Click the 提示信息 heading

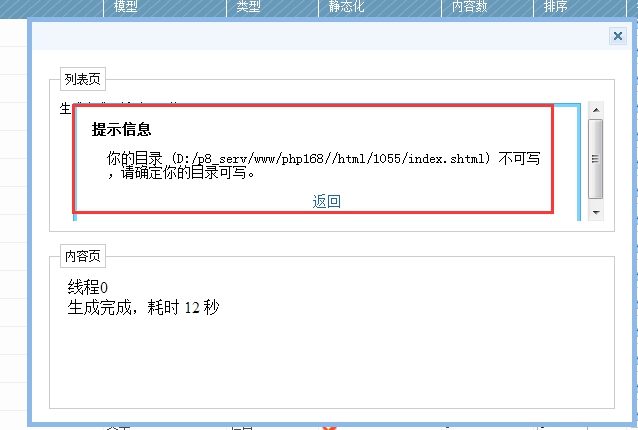[x=121, y=130]
